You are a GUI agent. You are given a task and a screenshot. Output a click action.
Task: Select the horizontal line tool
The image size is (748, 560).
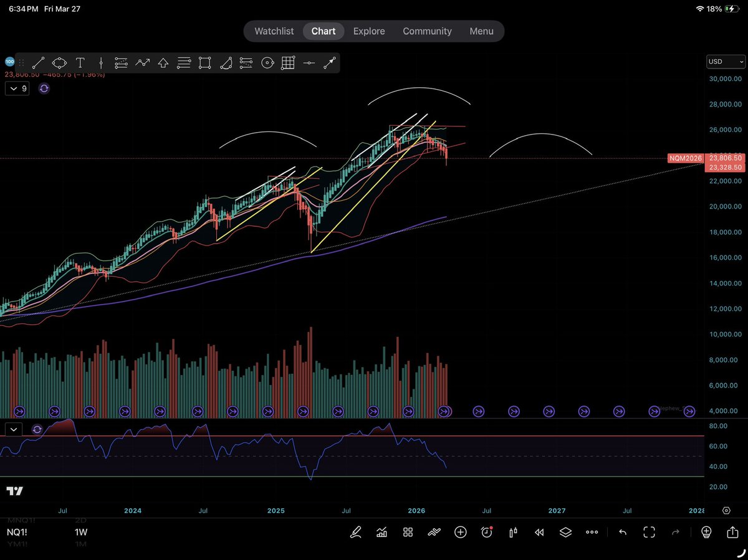pos(309,63)
